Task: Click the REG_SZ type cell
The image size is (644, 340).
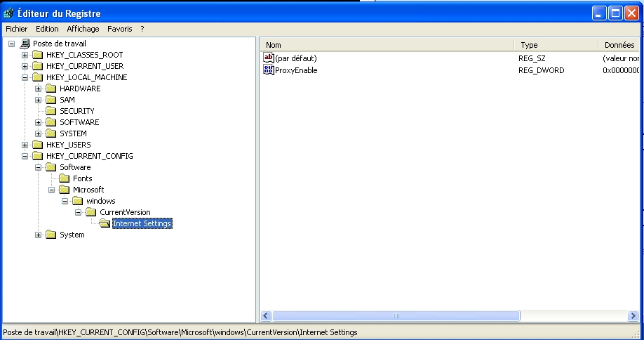Action: (x=532, y=58)
